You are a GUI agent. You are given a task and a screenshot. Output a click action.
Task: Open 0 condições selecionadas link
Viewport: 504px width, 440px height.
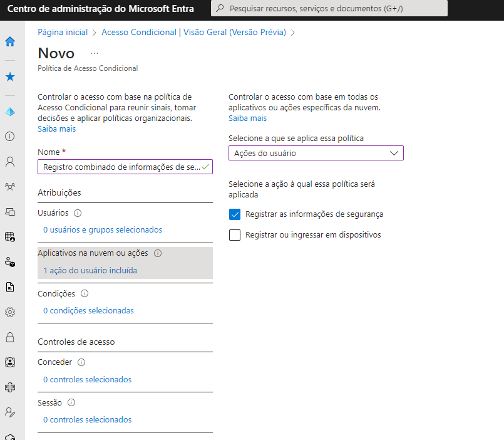coord(88,310)
